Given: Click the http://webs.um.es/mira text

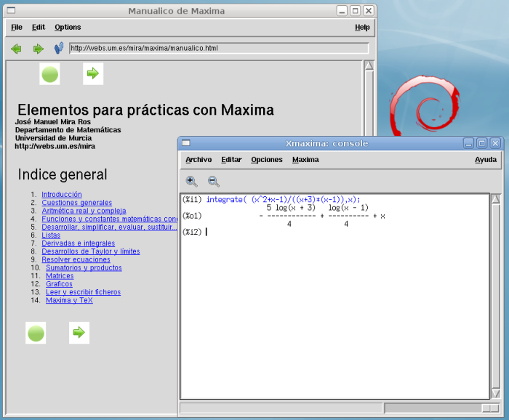Looking at the screenshot, I should coord(55,146).
